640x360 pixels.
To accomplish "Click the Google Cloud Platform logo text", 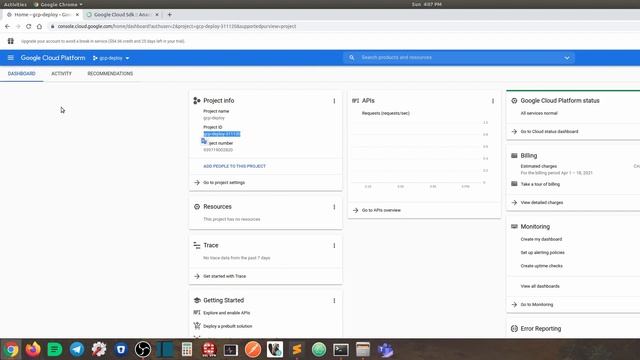I will coord(53,58).
